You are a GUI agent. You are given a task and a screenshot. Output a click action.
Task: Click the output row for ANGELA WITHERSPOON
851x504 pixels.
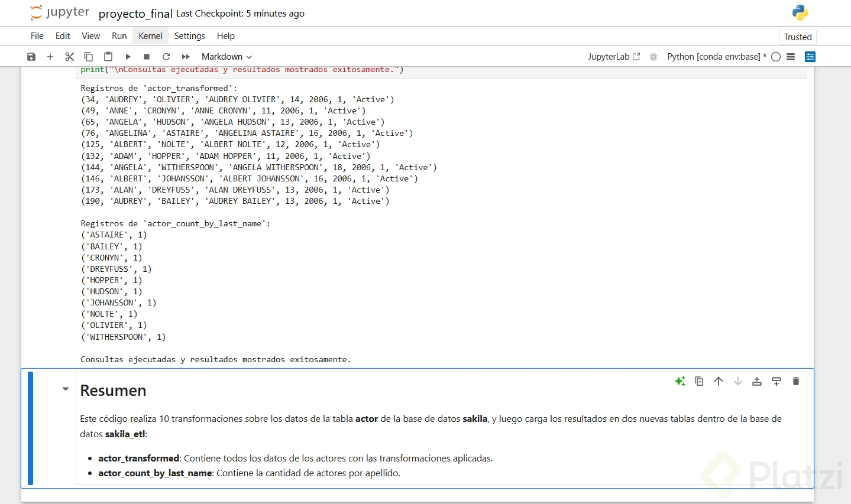click(x=259, y=168)
